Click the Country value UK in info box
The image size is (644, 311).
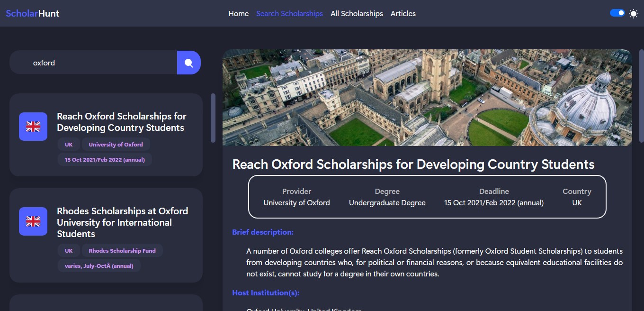click(577, 203)
